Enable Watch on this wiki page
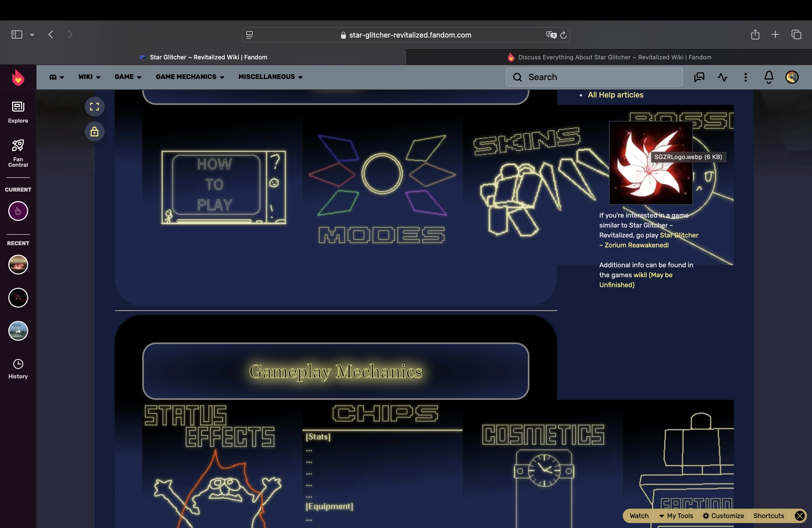The height and width of the screenshot is (528, 812). [x=638, y=516]
